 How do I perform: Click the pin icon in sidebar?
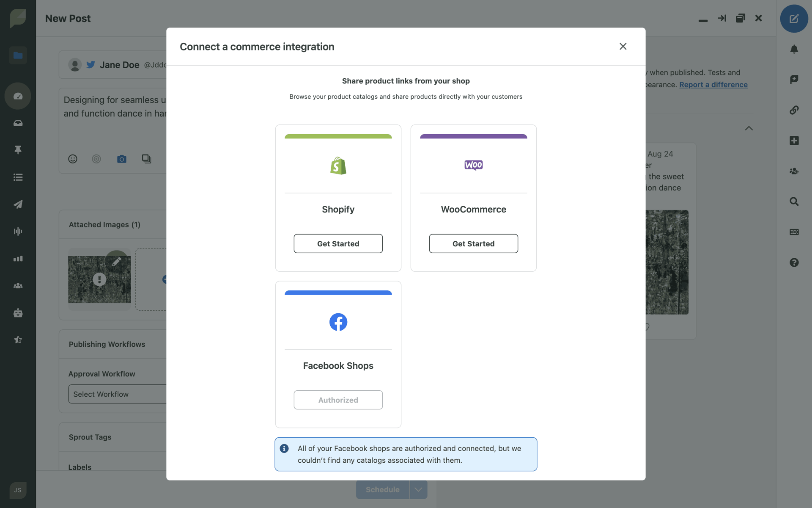(18, 150)
